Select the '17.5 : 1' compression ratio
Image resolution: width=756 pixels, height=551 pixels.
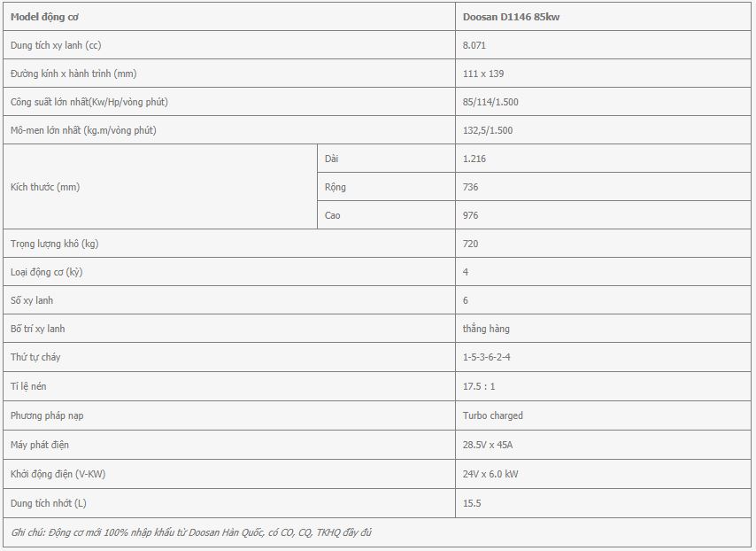coord(479,386)
